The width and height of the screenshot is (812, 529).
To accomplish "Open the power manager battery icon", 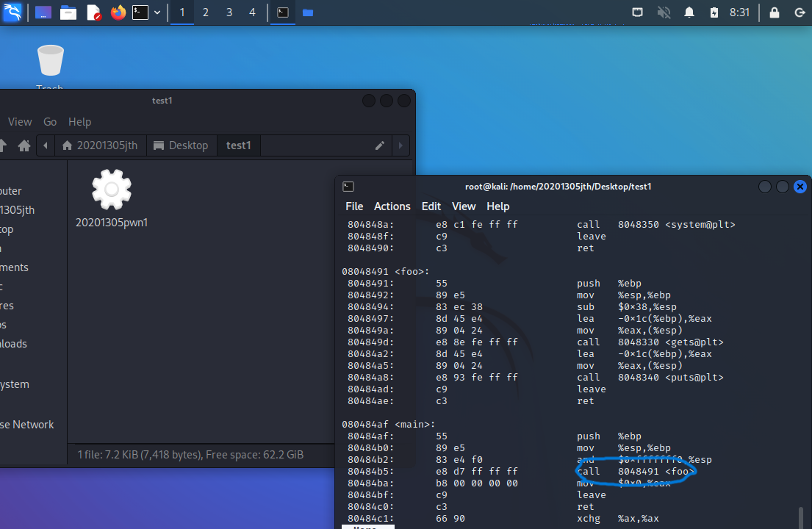I will 714,12.
